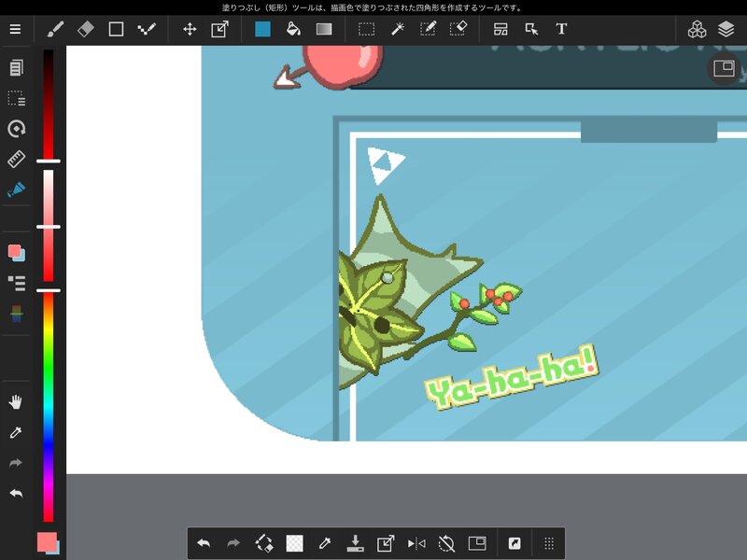747x560 pixels.
Task: Click the top red brightness slider handle
Action: [x=49, y=161]
